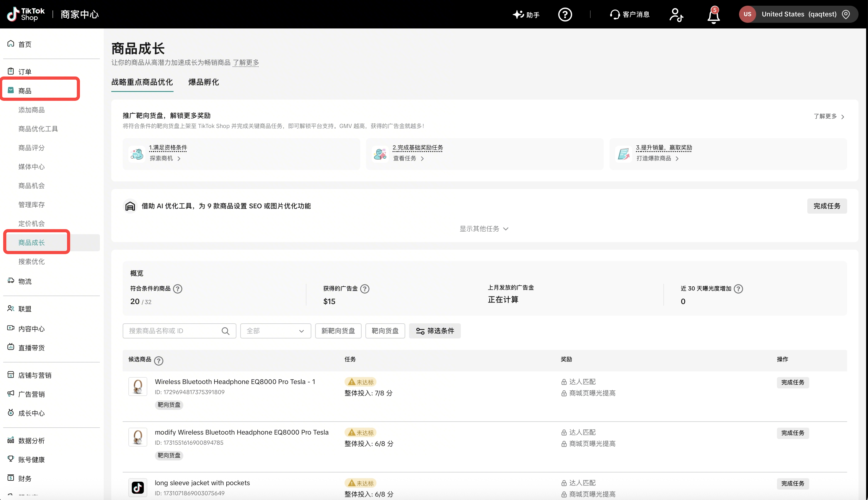
Task: Toggle the 新靶向货盘 filter
Action: 338,331
